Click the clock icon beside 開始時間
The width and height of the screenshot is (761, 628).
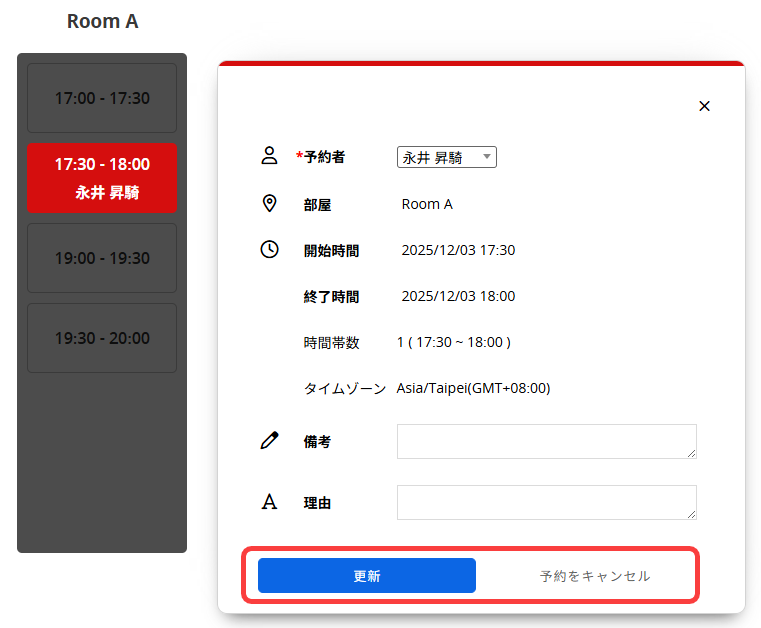[269, 250]
